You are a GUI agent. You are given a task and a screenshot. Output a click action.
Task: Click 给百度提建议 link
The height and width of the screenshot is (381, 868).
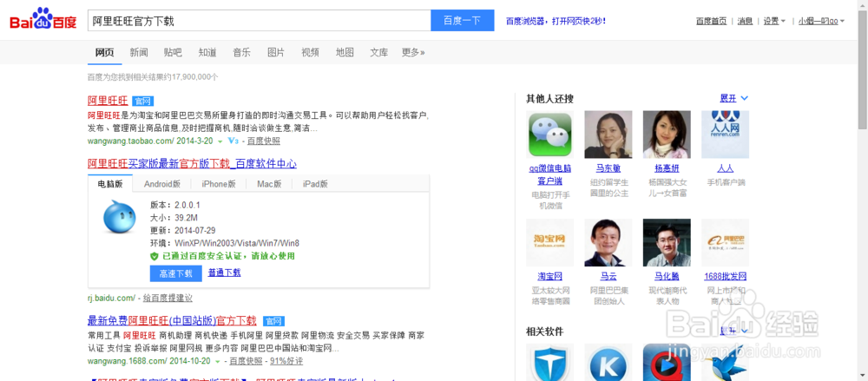coord(168,298)
